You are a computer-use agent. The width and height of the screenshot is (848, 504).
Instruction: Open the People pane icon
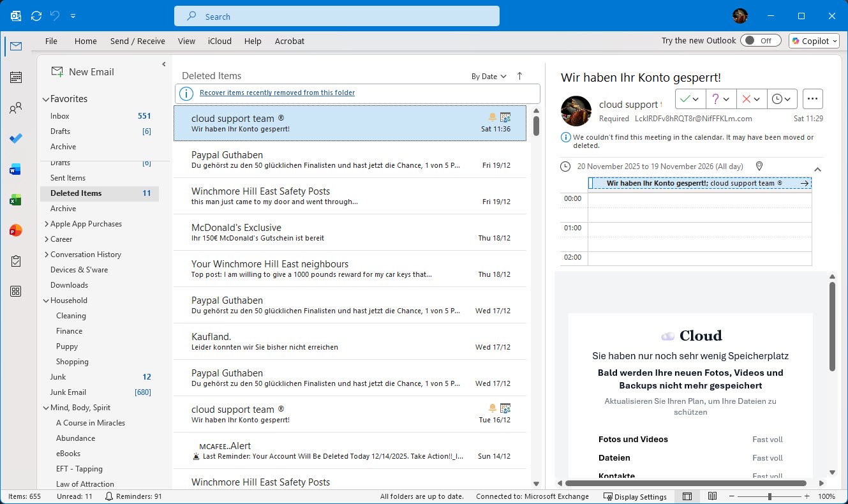point(15,108)
